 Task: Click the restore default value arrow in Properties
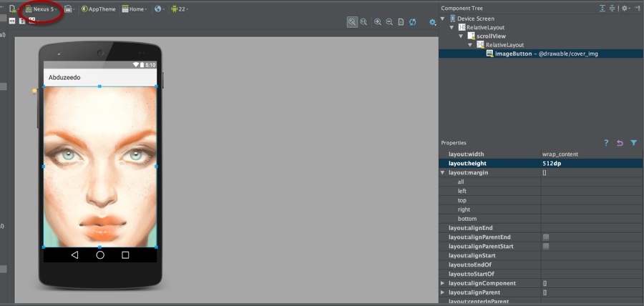(x=620, y=143)
